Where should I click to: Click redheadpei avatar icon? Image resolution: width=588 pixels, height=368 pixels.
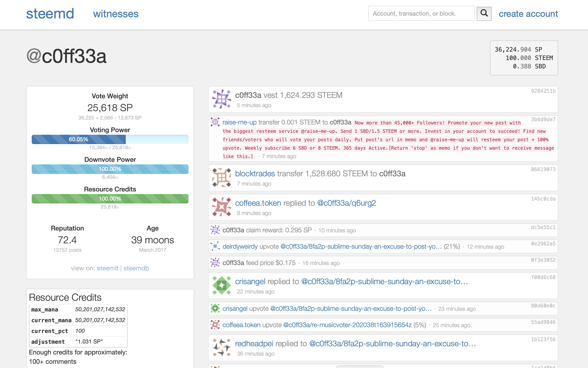[x=221, y=347]
